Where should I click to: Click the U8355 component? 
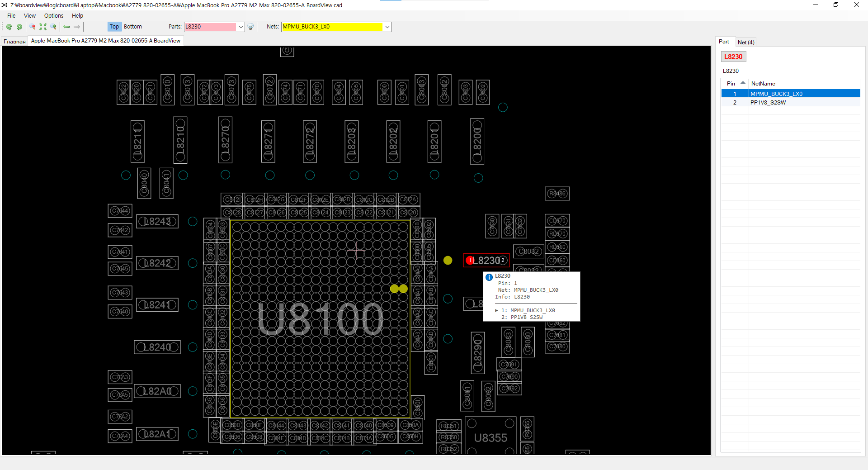(x=491, y=437)
